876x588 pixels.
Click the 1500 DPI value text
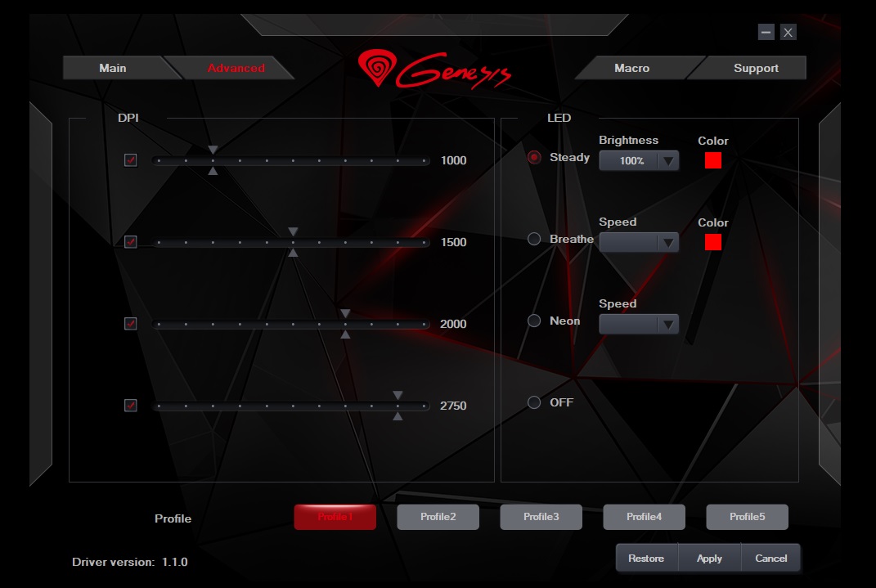[454, 242]
